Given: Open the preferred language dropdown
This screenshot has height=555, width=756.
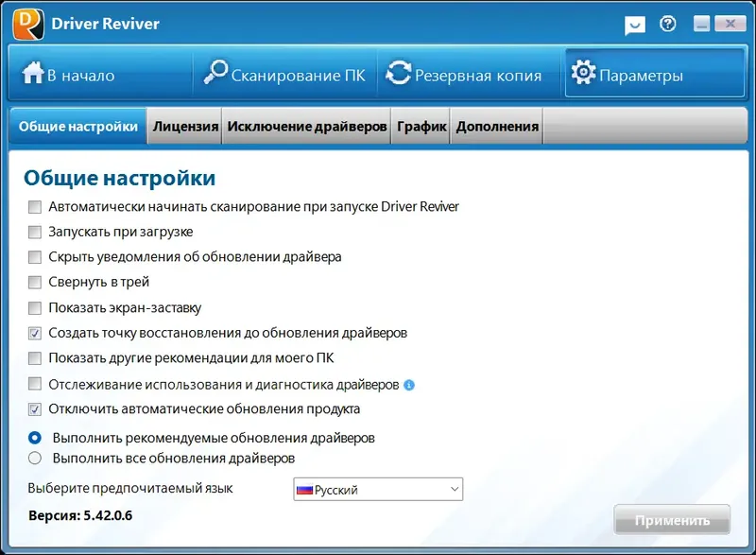Looking at the screenshot, I should tap(377, 489).
